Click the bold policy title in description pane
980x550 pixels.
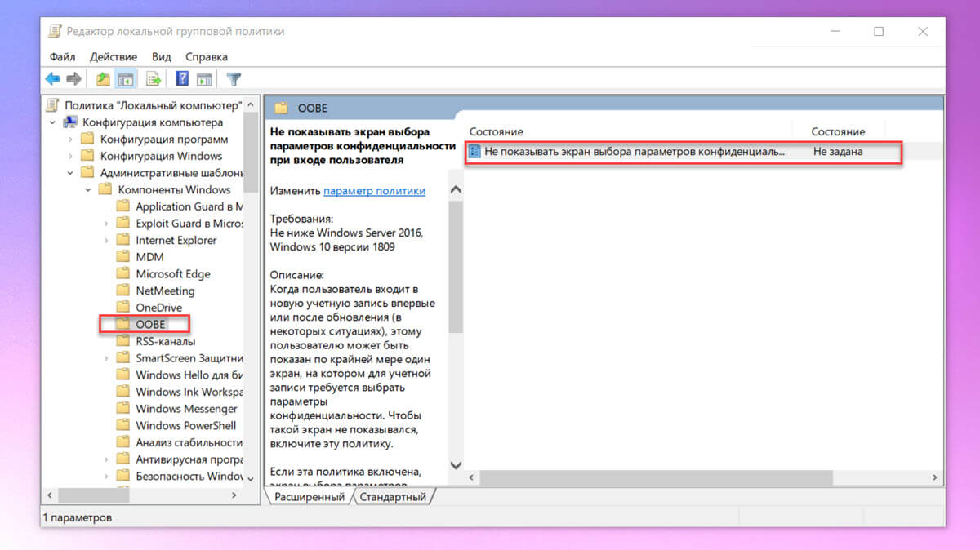tap(362, 146)
